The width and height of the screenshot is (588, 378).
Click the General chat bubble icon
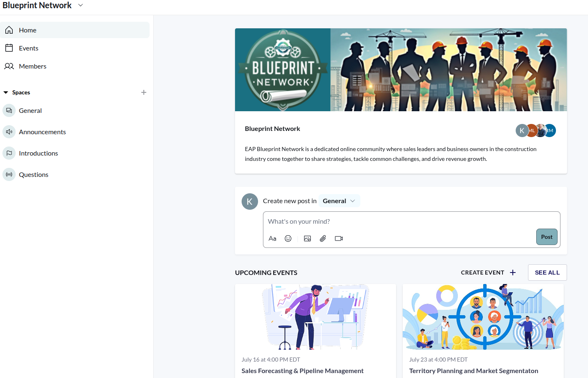coord(9,110)
